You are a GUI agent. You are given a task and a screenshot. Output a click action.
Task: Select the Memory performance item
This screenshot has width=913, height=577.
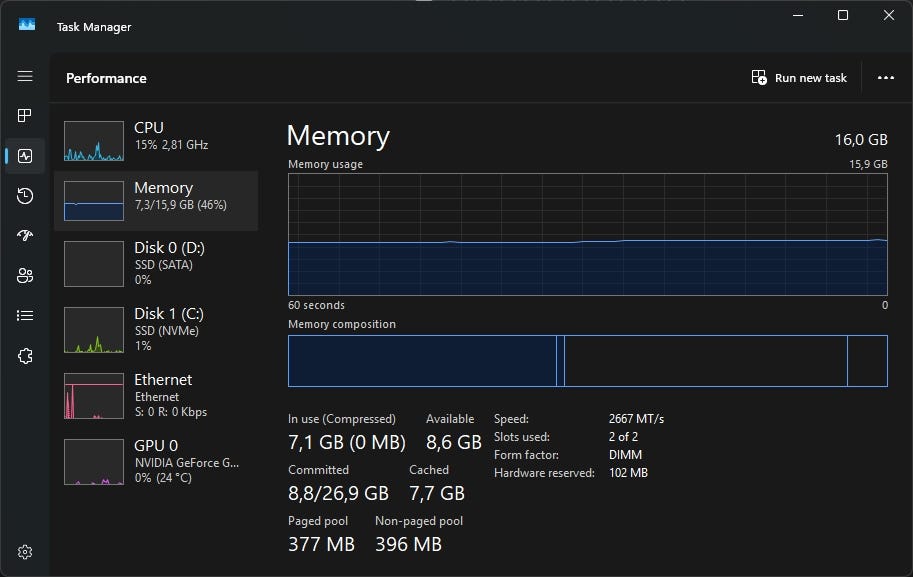156,200
